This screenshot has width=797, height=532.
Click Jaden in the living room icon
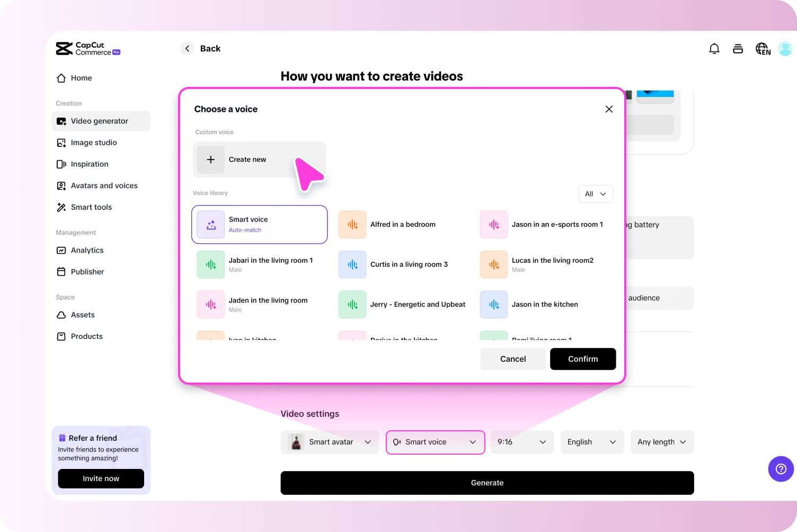click(211, 305)
